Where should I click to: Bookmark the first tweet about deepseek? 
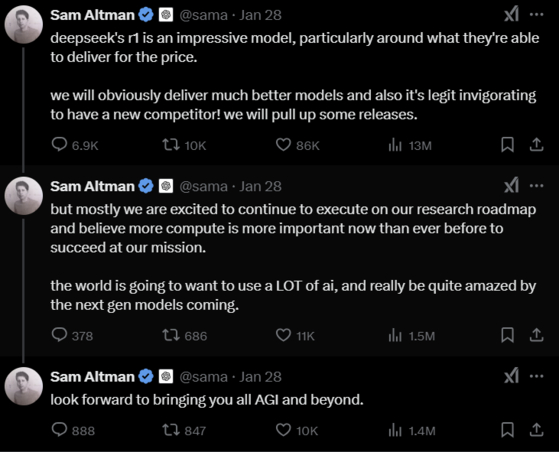click(x=507, y=145)
